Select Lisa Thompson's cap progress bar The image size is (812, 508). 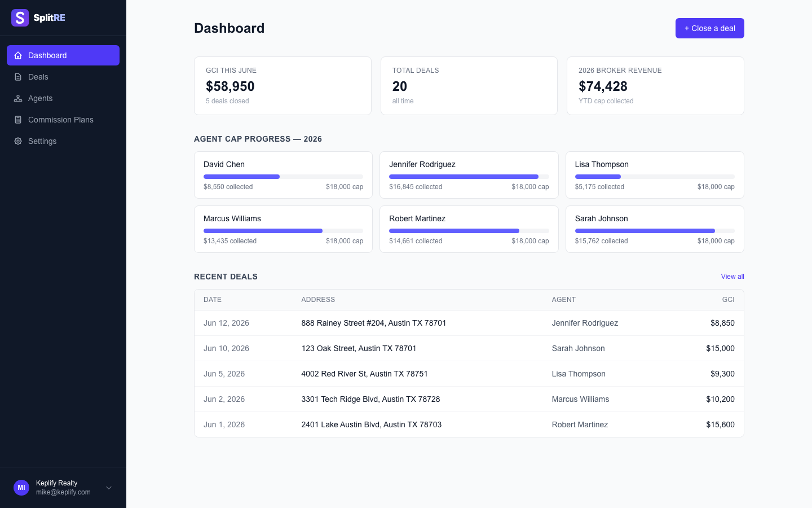(x=655, y=177)
